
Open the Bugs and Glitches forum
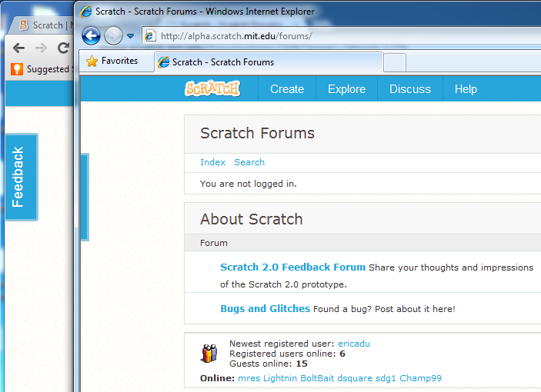[x=265, y=309]
